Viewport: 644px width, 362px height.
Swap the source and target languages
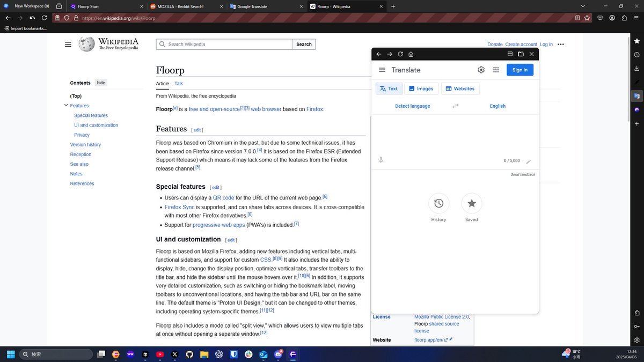click(455, 106)
